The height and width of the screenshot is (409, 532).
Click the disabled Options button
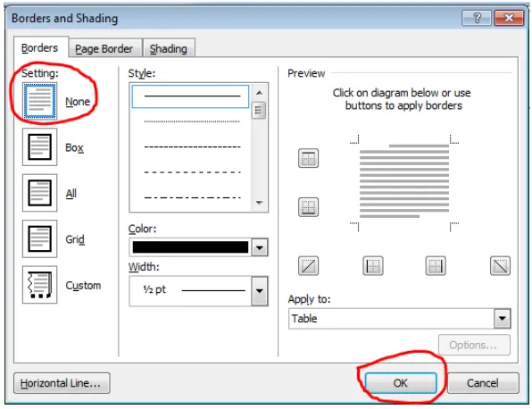pyautogui.click(x=474, y=345)
